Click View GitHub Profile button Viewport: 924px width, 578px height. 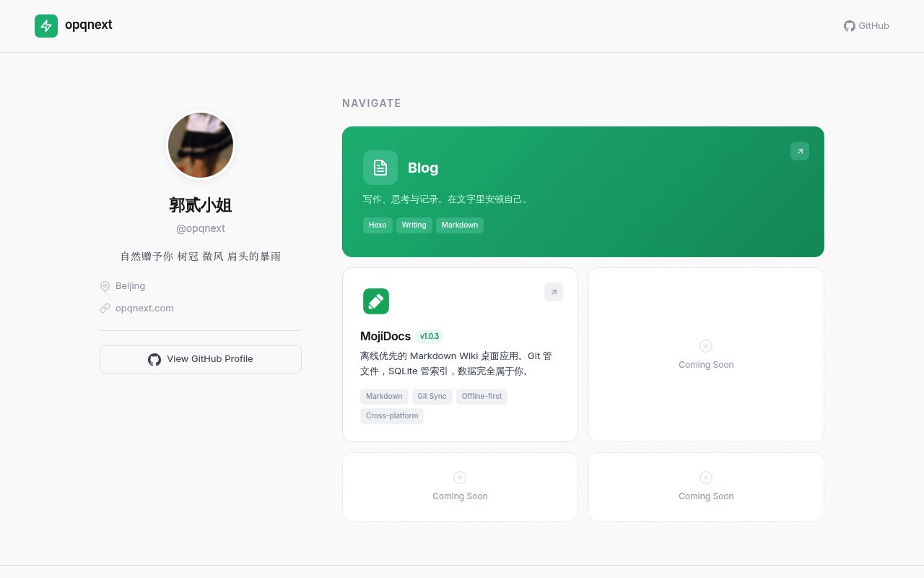coord(201,359)
